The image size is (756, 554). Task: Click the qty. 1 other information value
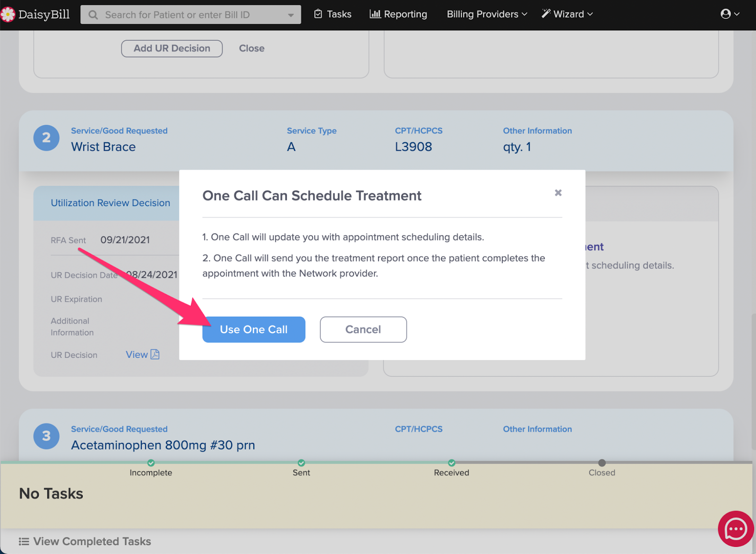click(x=517, y=147)
